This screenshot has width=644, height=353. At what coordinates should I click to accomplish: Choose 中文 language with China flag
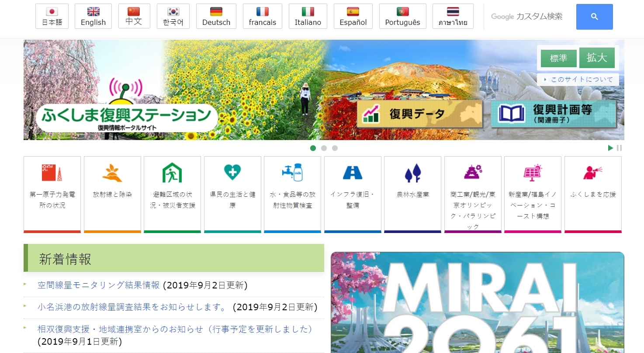134,16
